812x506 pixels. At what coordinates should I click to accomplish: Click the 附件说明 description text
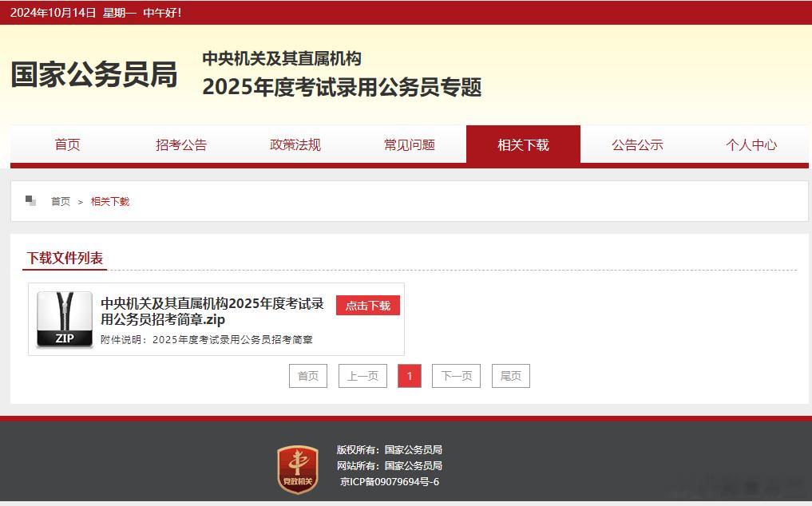[x=207, y=340]
